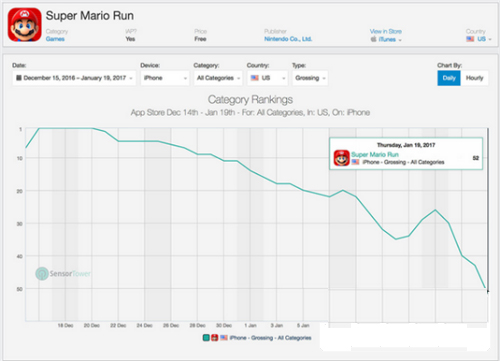Click the 28 Dec axis label
The image size is (500, 361).
point(197,325)
